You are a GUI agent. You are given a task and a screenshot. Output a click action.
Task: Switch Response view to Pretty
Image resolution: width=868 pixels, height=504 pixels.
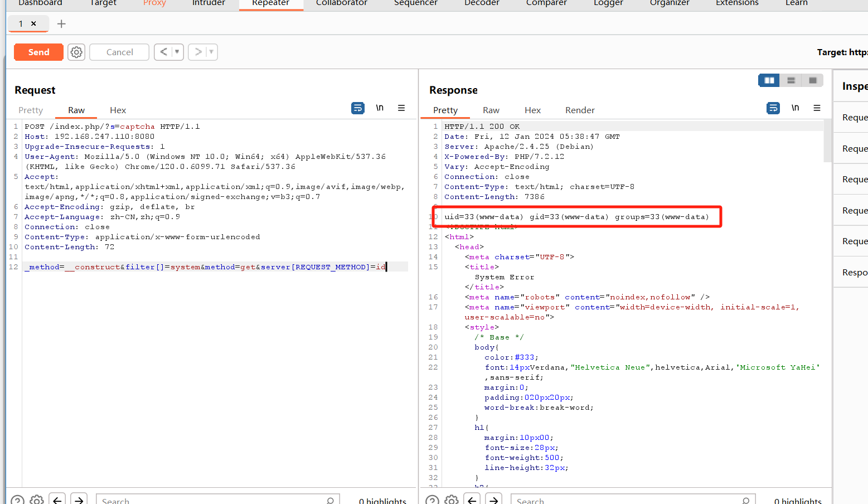coord(445,110)
